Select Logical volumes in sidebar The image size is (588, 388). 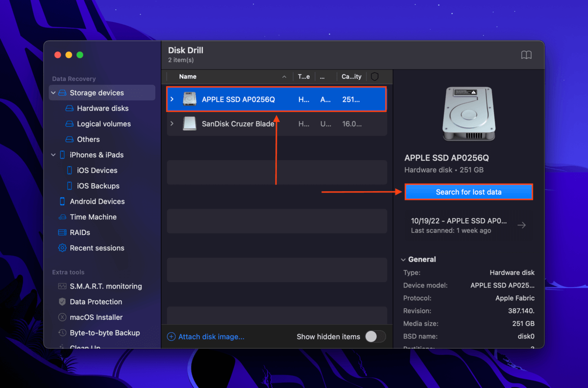click(x=104, y=124)
